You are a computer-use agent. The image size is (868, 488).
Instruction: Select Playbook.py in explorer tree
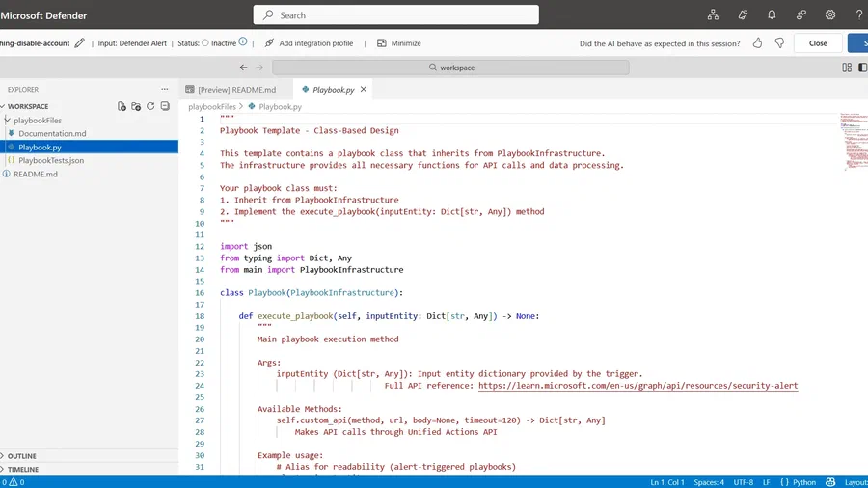(x=89, y=148)
